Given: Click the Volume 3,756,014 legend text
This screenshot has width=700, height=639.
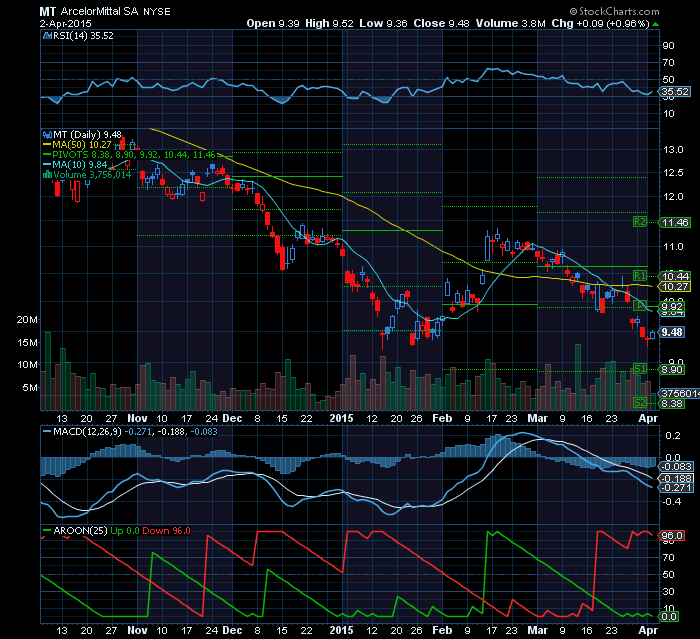Looking at the screenshot, I should point(92,175).
